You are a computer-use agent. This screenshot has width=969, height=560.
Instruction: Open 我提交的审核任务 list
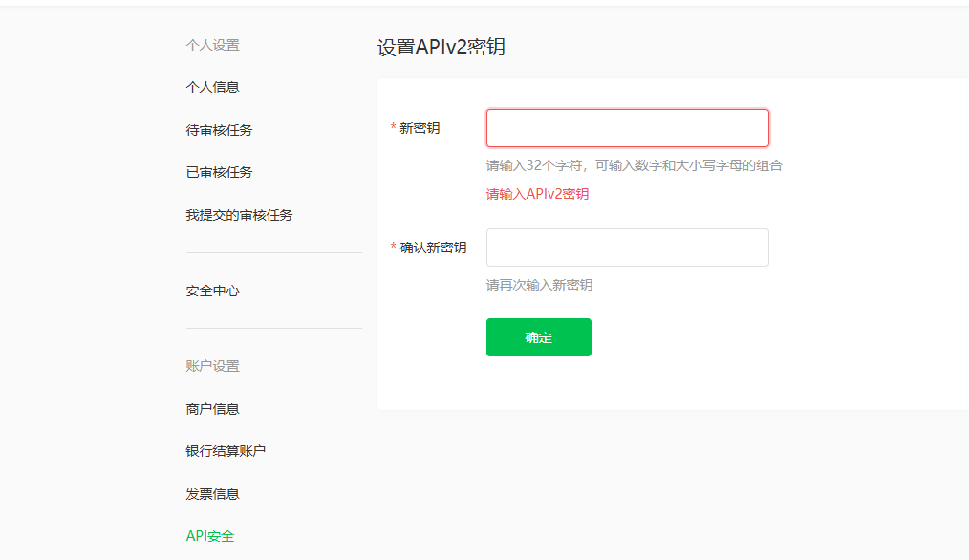[x=239, y=215]
